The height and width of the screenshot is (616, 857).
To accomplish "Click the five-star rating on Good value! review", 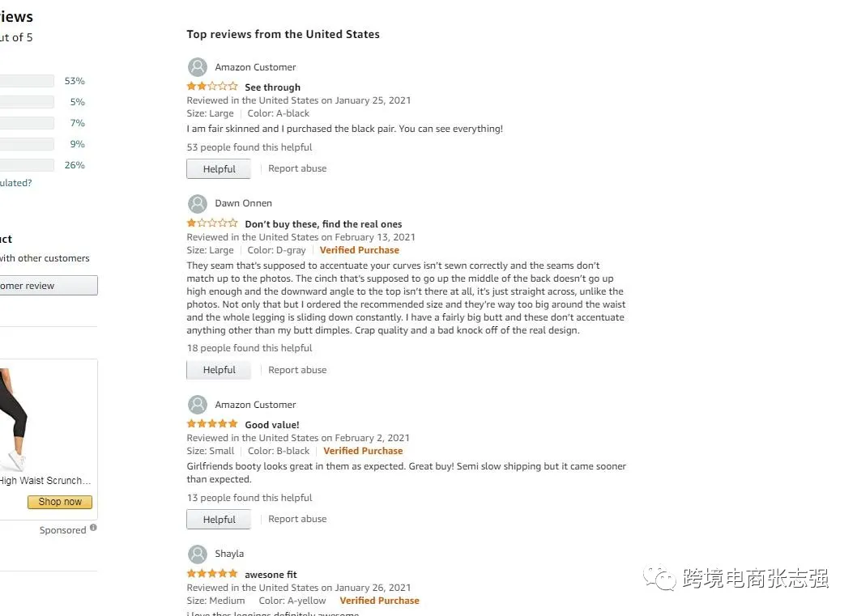I will coord(212,424).
